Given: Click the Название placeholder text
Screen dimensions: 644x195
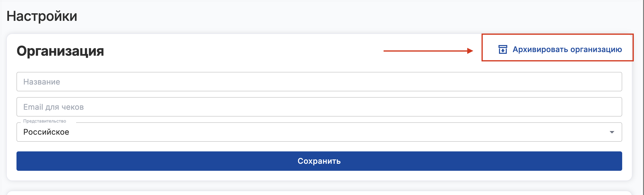Looking at the screenshot, I should point(42,82).
